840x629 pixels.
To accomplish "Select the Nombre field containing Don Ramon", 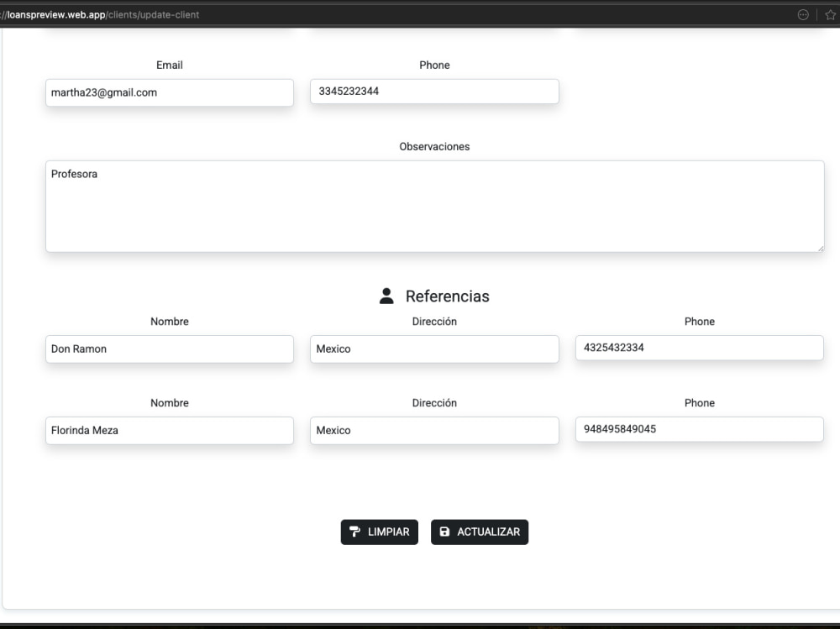I will coord(170,349).
